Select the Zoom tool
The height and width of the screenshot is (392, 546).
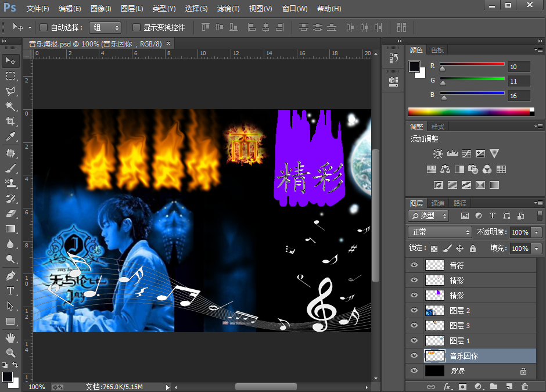(10, 353)
